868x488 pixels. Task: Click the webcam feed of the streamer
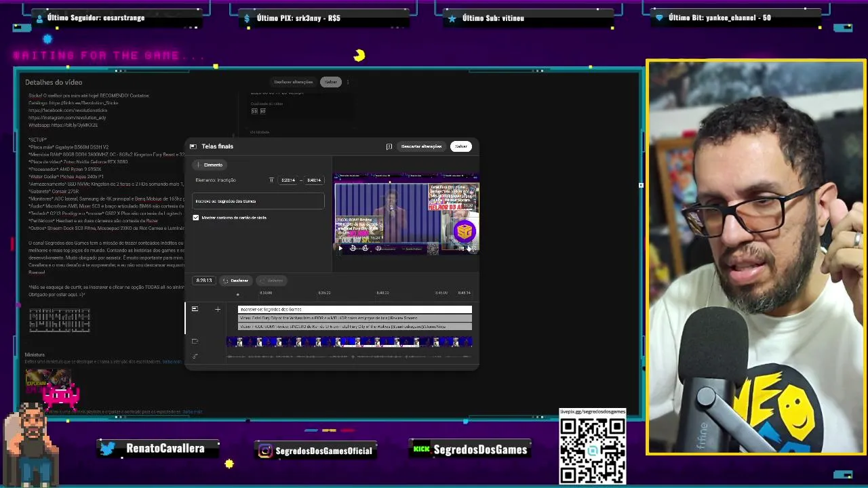pyautogui.click(x=755, y=258)
